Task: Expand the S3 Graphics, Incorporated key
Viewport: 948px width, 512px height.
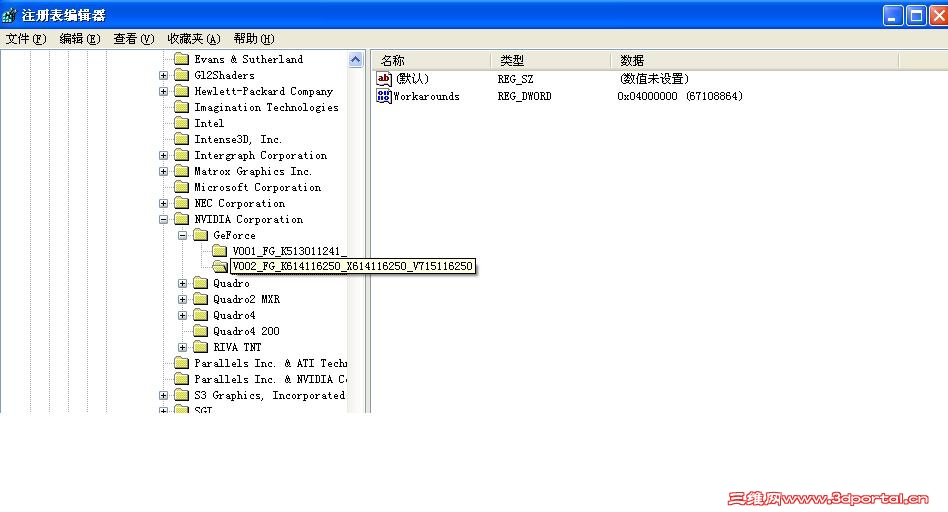Action: pyautogui.click(x=163, y=395)
